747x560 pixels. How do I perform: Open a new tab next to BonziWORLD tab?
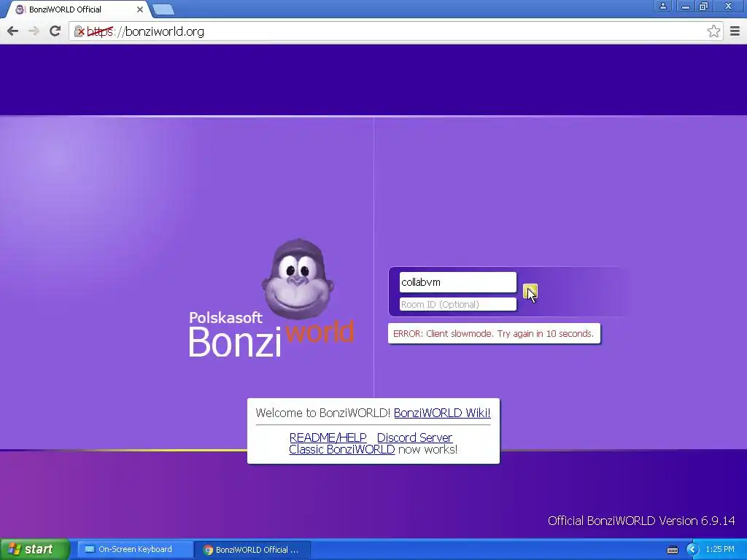click(x=163, y=9)
